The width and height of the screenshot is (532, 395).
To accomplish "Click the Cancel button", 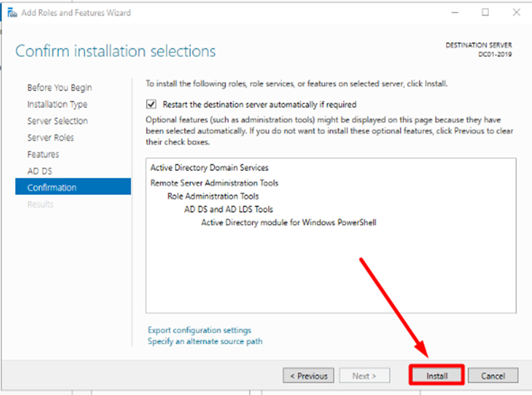I will [495, 376].
